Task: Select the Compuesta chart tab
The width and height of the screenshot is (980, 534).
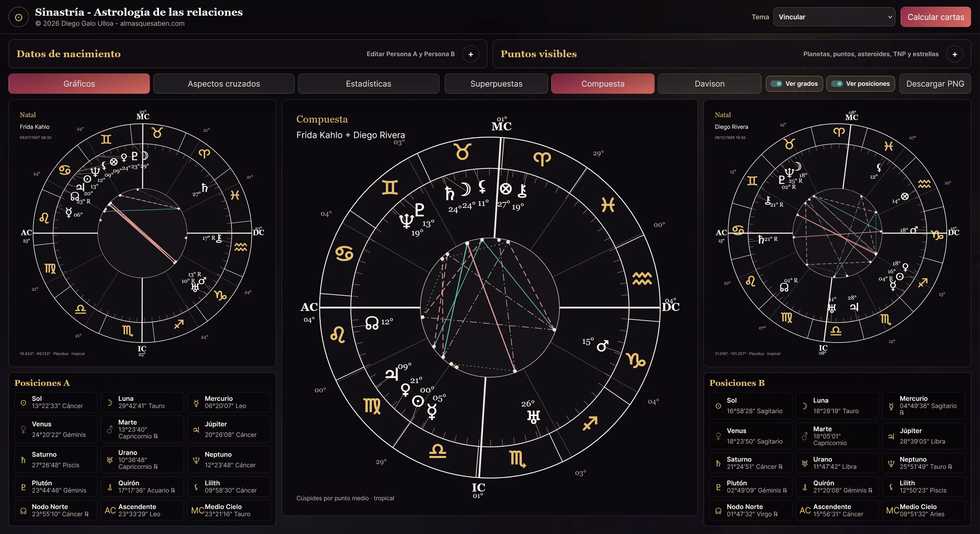Action: point(603,83)
